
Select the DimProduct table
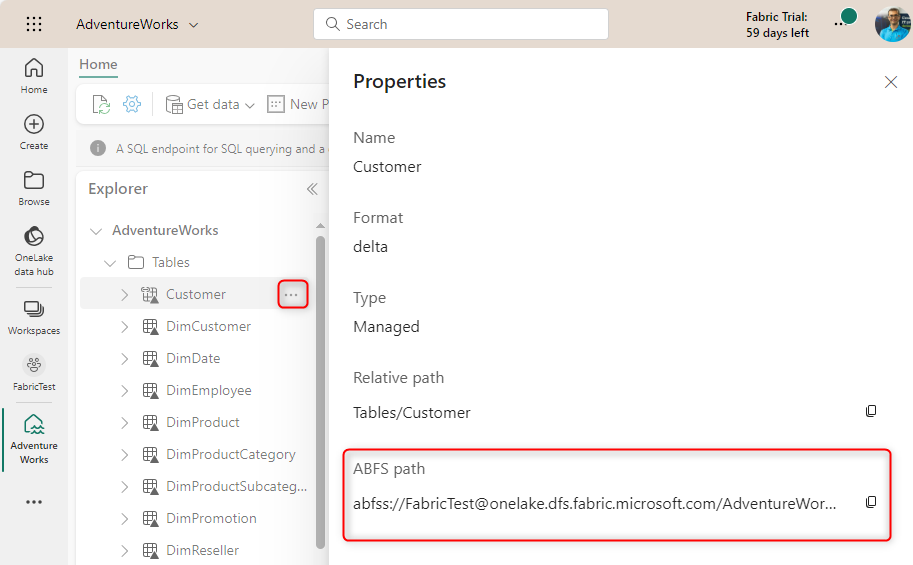click(203, 422)
